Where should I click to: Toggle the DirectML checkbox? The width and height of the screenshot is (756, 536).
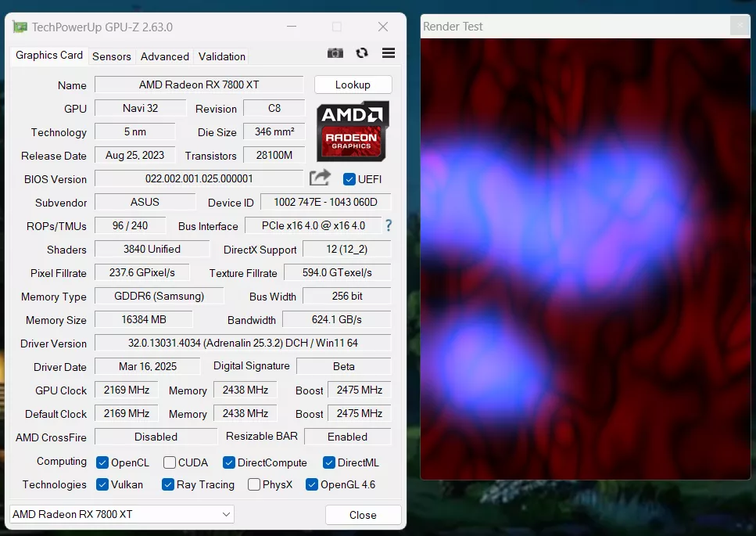(329, 462)
